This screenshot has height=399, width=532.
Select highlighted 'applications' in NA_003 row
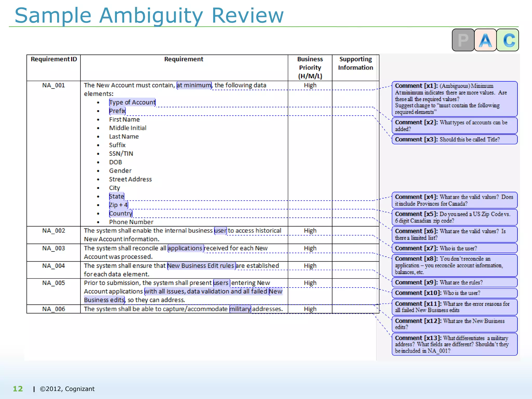coord(186,248)
